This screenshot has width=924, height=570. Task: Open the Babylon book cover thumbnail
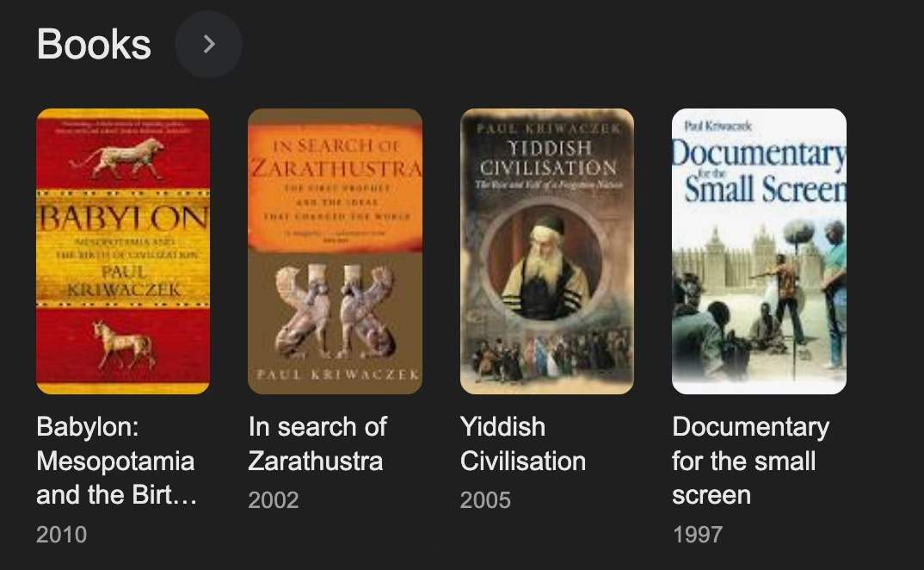(x=123, y=251)
